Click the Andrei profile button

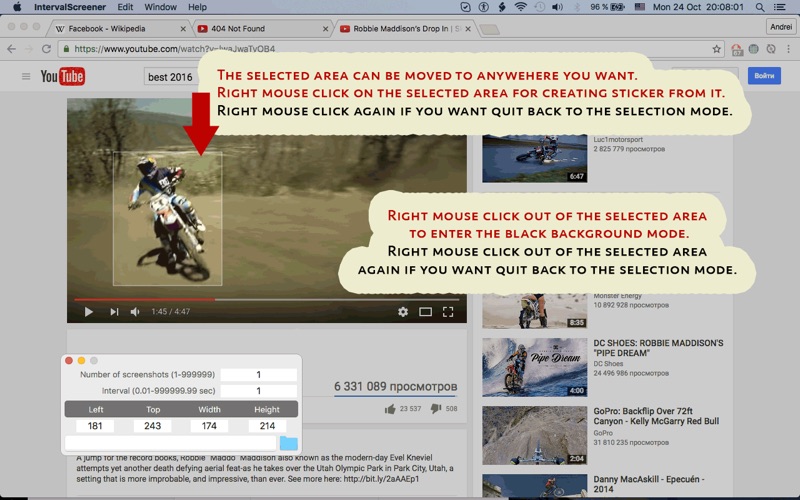pos(781,27)
